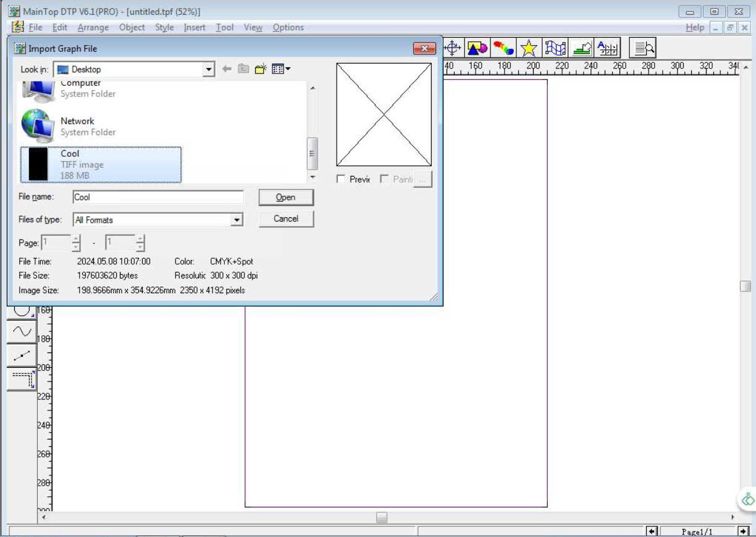Open the Arrange menu

click(x=93, y=27)
